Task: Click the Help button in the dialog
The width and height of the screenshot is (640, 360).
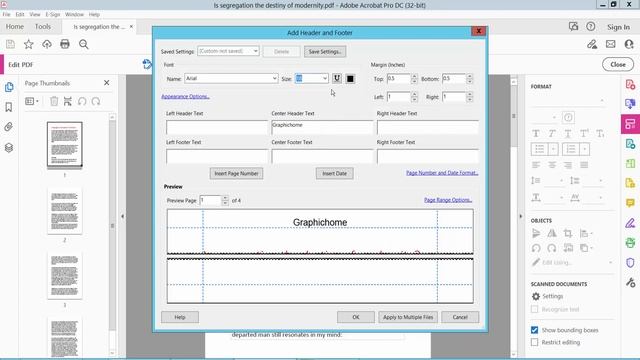Action: [180, 317]
